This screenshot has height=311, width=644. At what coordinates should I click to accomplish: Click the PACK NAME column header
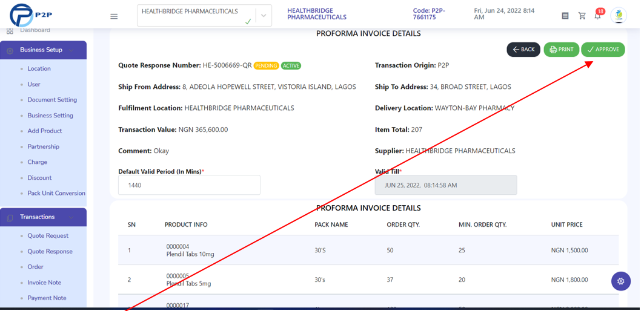coord(331,224)
